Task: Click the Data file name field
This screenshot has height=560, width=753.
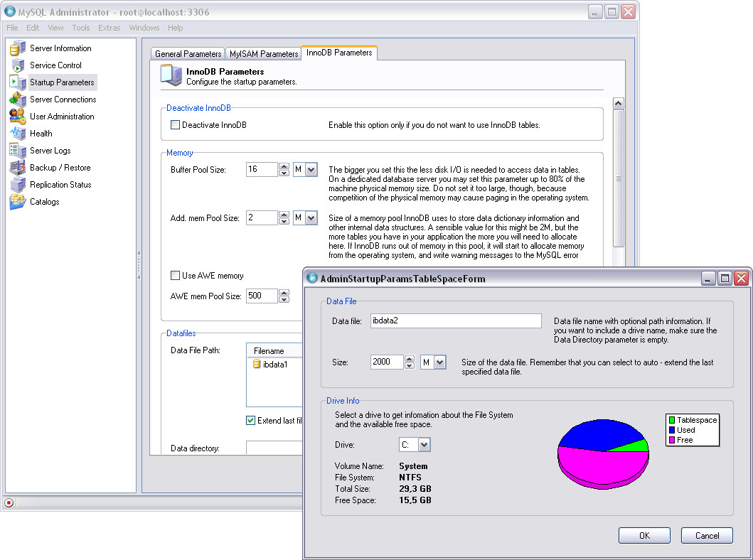Action: [456, 321]
